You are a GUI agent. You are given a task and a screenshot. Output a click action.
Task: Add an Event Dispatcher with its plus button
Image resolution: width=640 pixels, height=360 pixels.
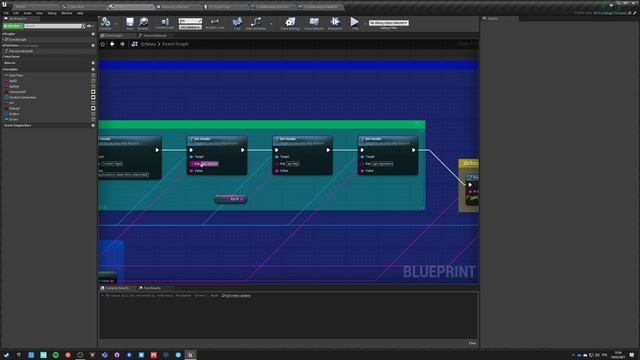[x=93, y=125]
